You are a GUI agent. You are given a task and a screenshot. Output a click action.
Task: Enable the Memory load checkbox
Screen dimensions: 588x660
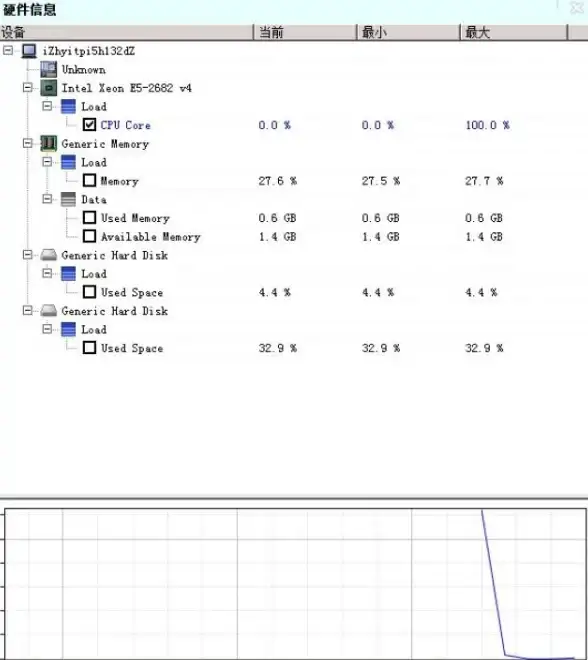click(89, 181)
